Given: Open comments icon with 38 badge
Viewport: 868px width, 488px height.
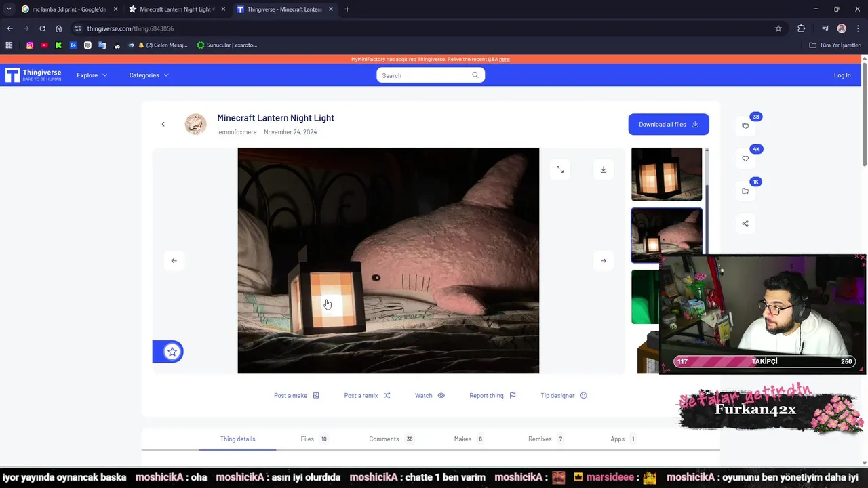Looking at the screenshot, I should [x=745, y=126].
